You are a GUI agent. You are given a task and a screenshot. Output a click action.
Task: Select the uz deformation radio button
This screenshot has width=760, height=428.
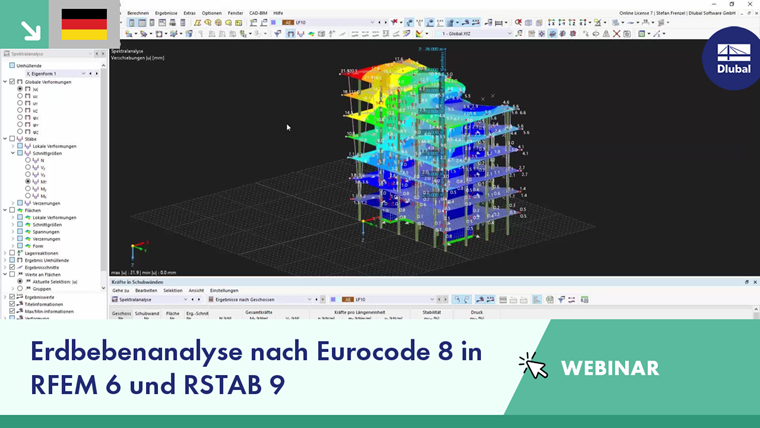(20, 110)
